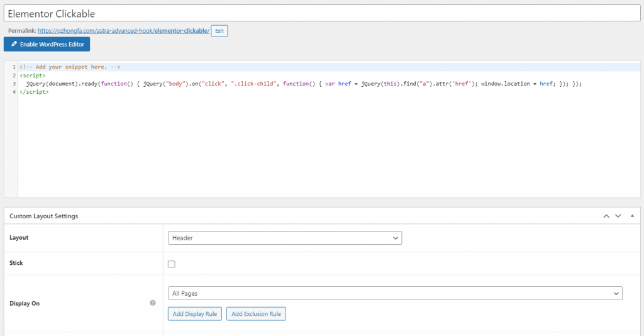Click the closing </script> tag on line 4
This screenshot has width=644, height=336.
coord(34,92)
